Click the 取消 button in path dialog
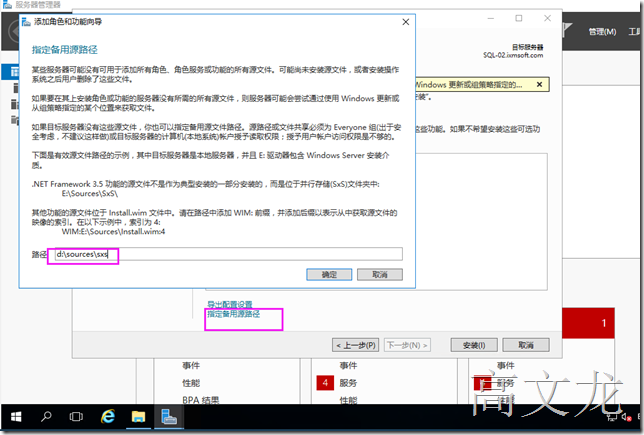 click(x=380, y=274)
